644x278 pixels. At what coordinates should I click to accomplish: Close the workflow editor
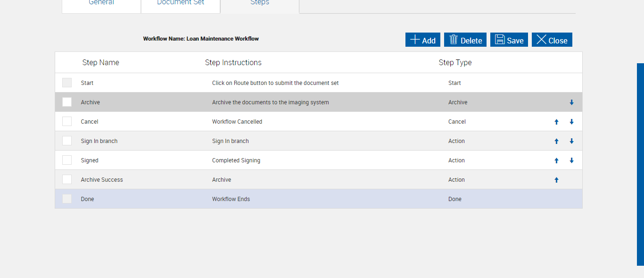click(552, 40)
